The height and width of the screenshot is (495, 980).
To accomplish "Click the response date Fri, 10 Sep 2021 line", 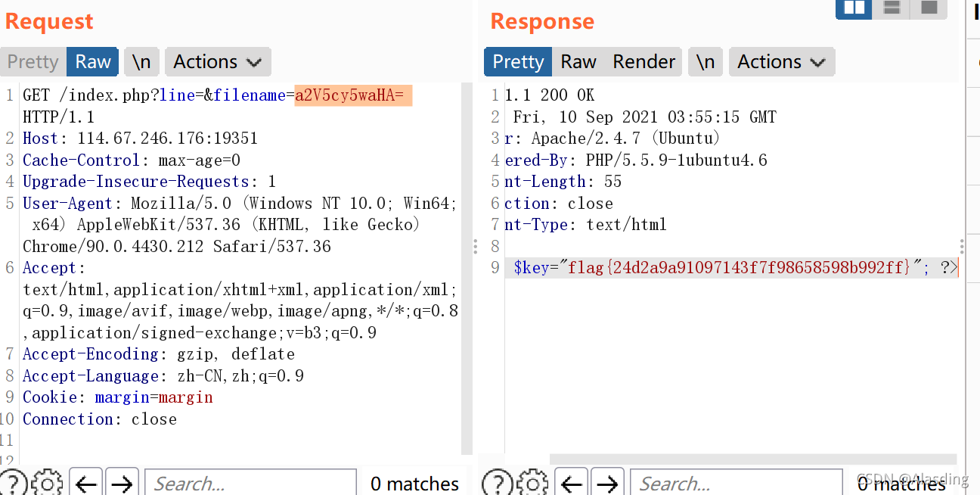I will [645, 117].
